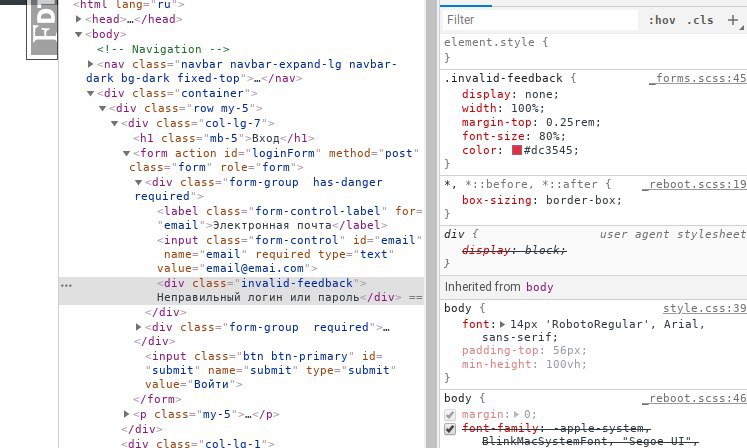Click the min-height: 100vh declaration

pos(524,364)
